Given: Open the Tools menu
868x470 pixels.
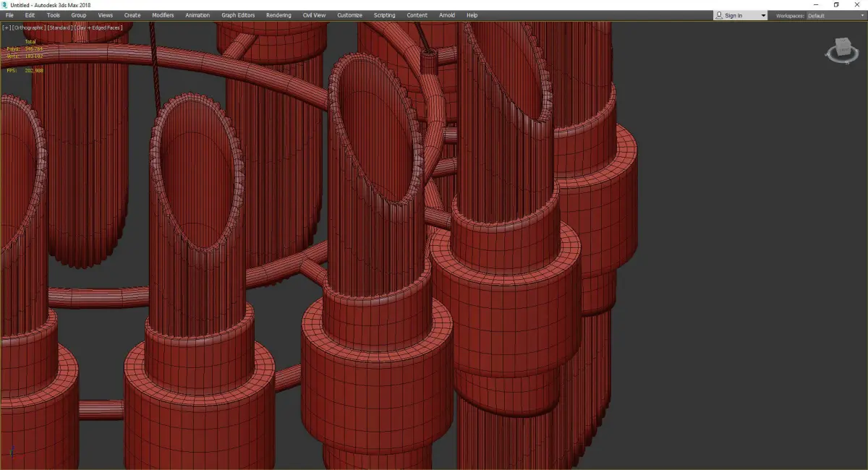Looking at the screenshot, I should [54, 15].
